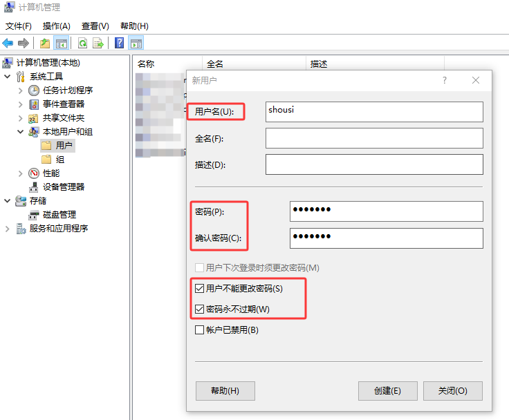The image size is (509, 420).
Task: Click the Storage node icon
Action: click(x=21, y=201)
